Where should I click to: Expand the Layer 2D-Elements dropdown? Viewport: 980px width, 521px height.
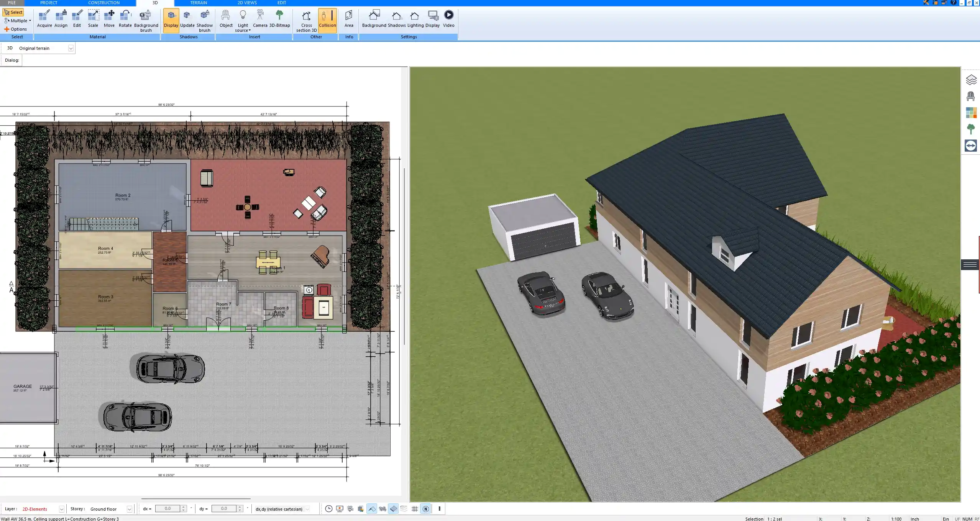tap(61, 509)
